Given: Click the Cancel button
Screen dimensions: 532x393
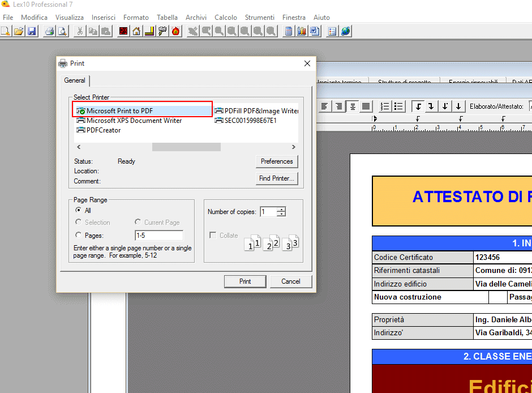Looking at the screenshot, I should coord(291,281).
